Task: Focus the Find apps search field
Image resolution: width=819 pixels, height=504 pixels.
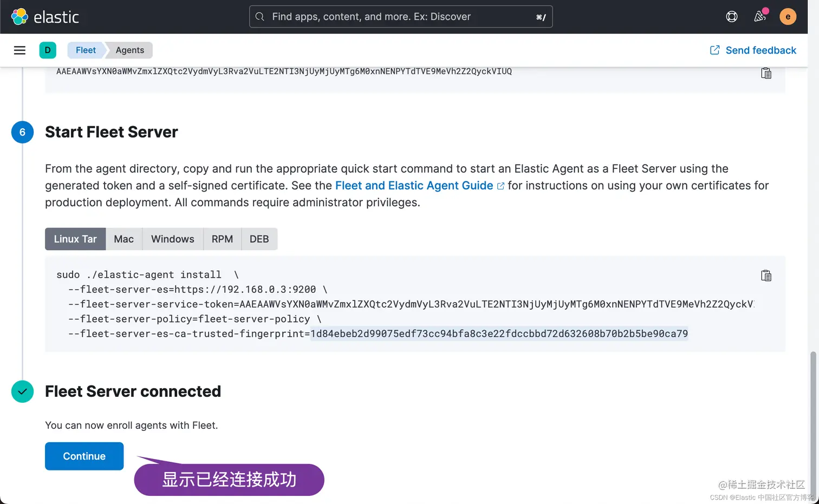Action: [x=401, y=17]
